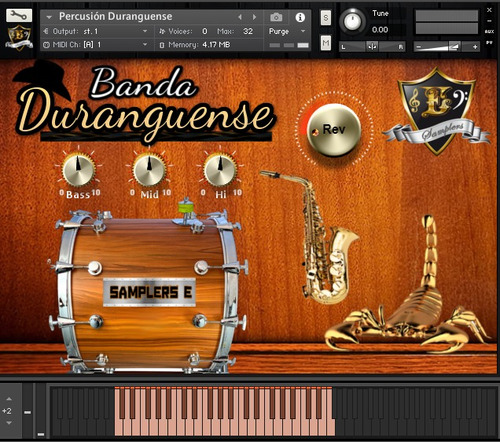
Task: Toggle the Solo (S) button
Action: (326, 18)
